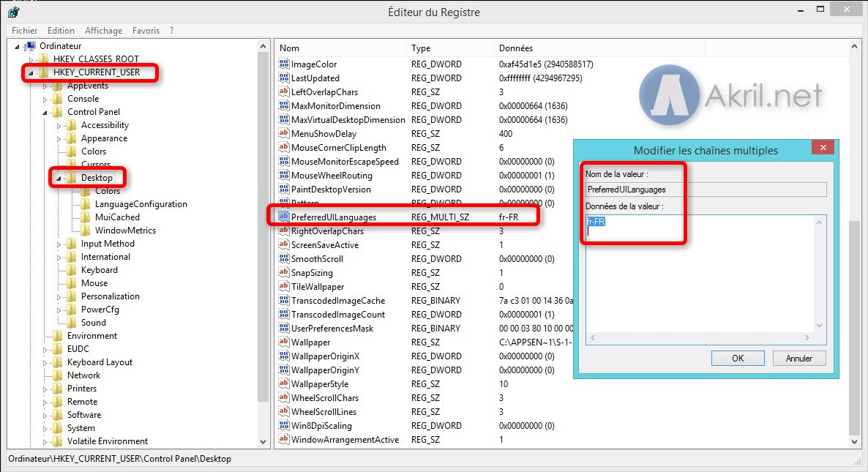
Task: Click the PreferredUILanguages value icon
Action: click(x=283, y=217)
